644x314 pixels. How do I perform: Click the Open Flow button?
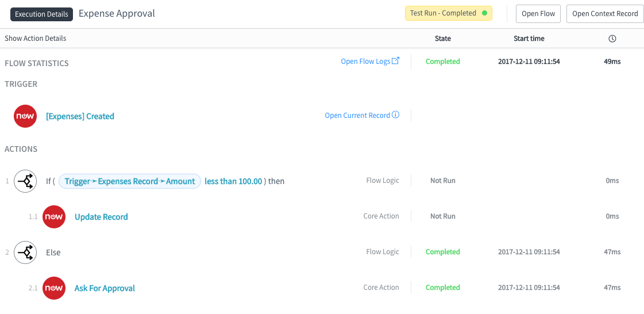[x=538, y=14]
